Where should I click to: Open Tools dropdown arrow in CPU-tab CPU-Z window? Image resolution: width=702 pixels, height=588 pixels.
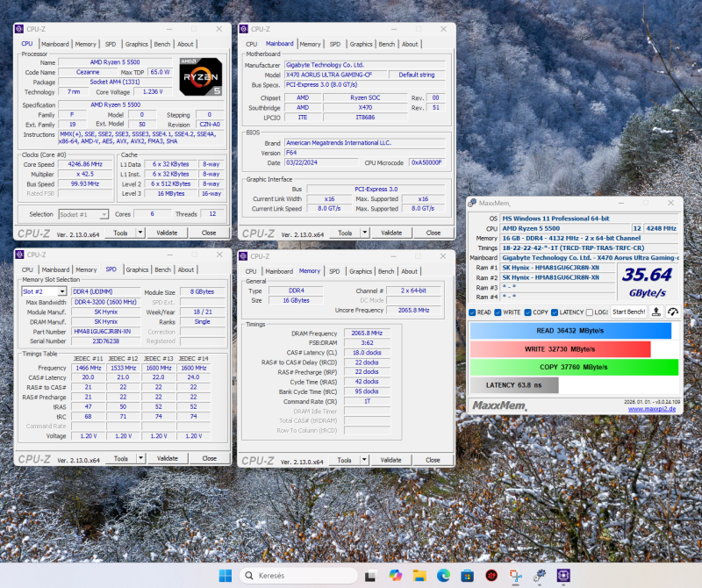[x=140, y=233]
